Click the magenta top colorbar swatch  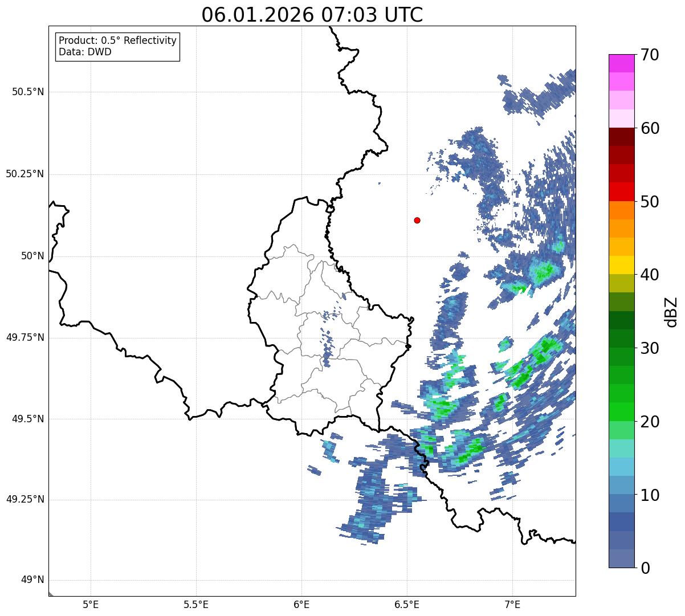[x=621, y=63]
